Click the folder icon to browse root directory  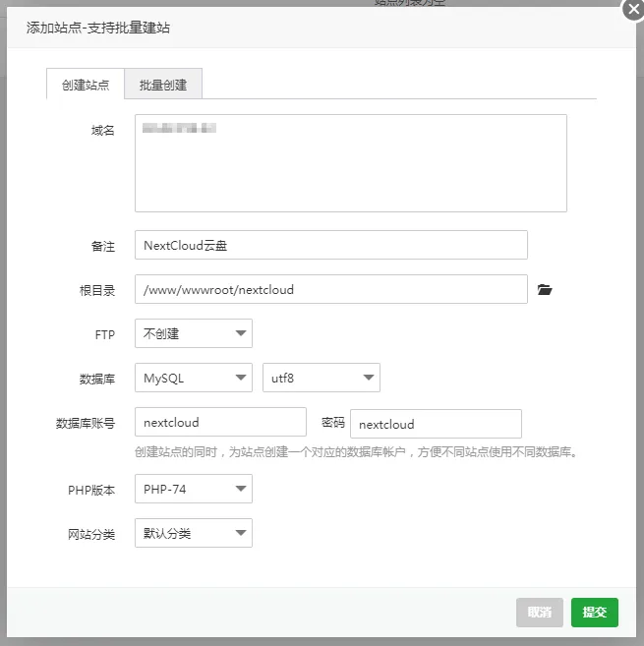coord(545,290)
